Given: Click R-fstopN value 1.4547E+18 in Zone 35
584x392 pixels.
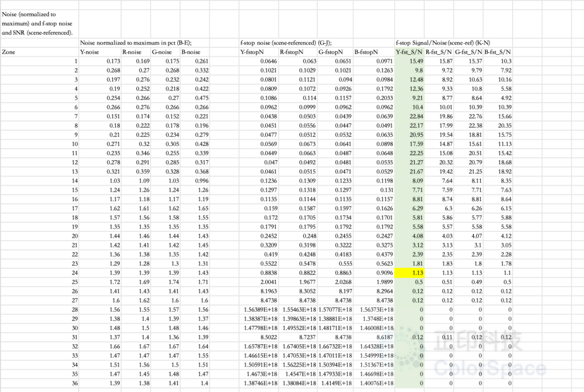Looking at the screenshot, I should point(298,374).
